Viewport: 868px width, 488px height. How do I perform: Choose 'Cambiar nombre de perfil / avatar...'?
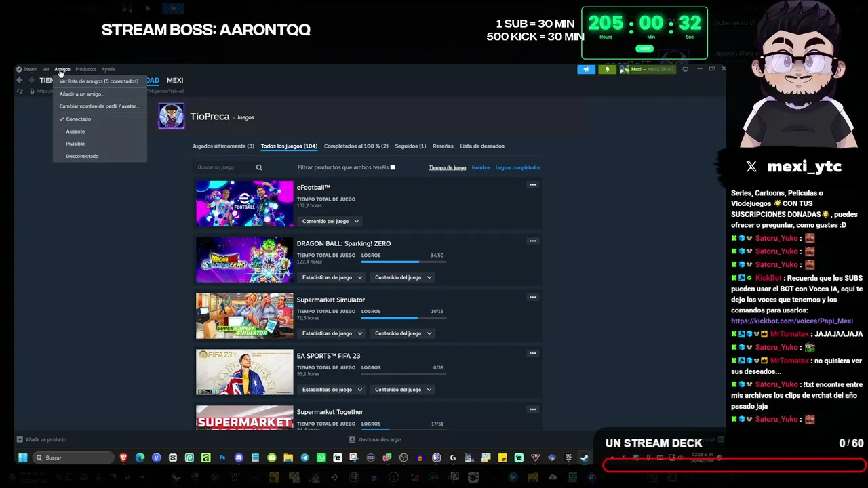point(100,106)
